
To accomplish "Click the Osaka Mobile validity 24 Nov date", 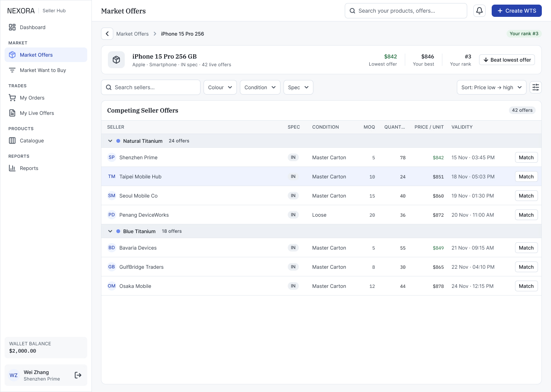I will (x=473, y=286).
